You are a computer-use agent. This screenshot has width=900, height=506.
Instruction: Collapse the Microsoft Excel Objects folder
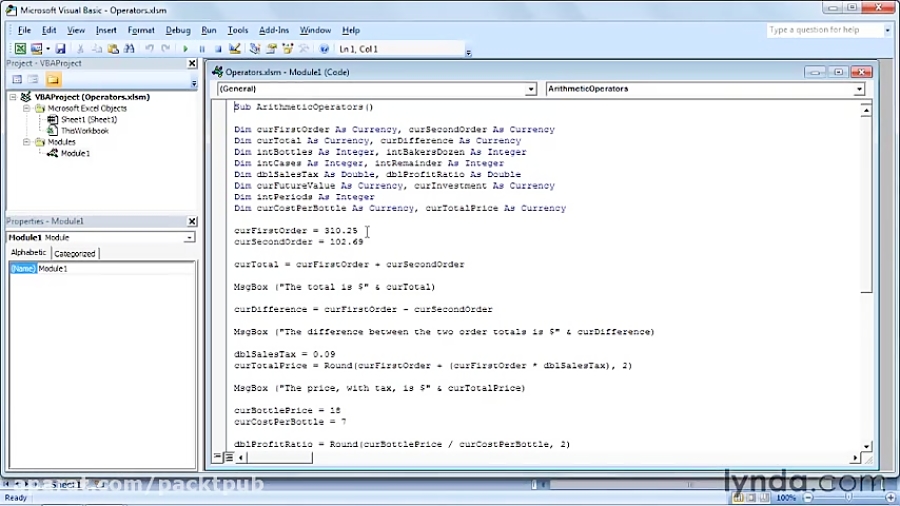click(x=26, y=108)
